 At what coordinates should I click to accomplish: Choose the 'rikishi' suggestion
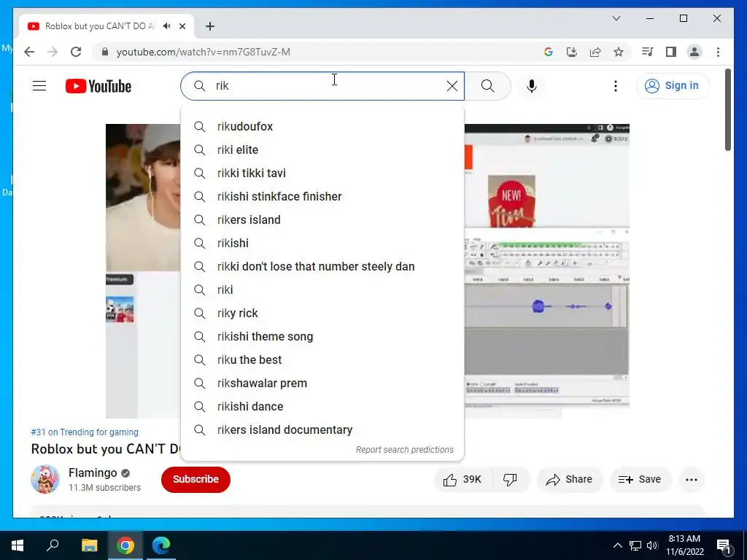(x=322, y=244)
